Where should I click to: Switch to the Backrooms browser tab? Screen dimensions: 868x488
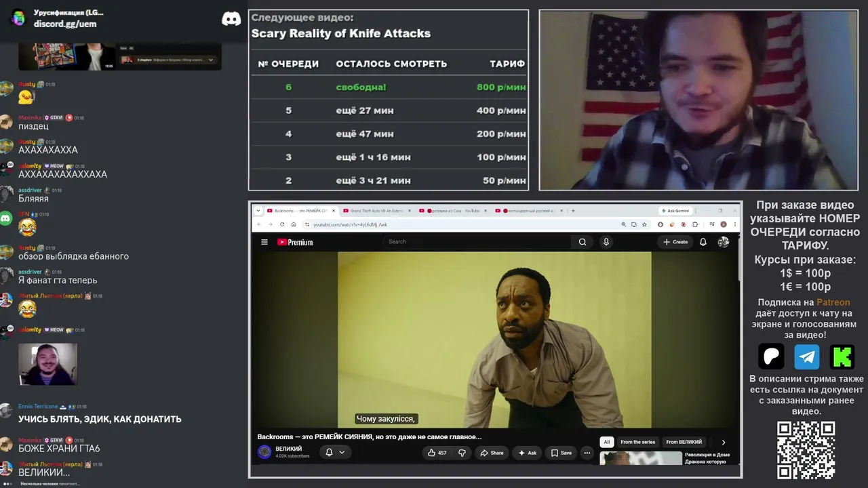[300, 211]
